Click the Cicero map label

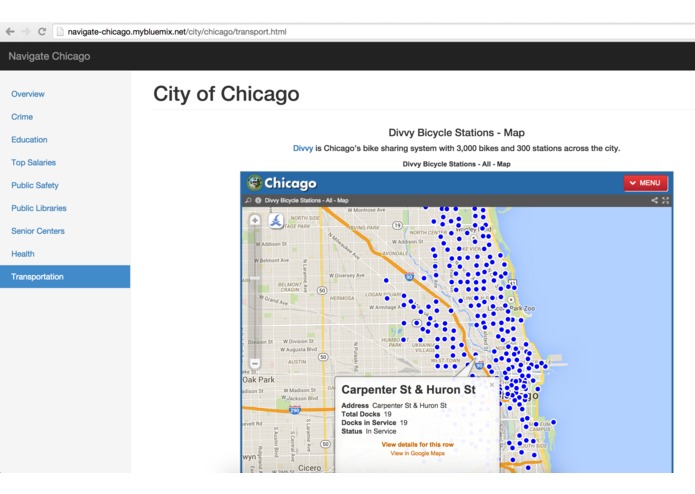309,468
